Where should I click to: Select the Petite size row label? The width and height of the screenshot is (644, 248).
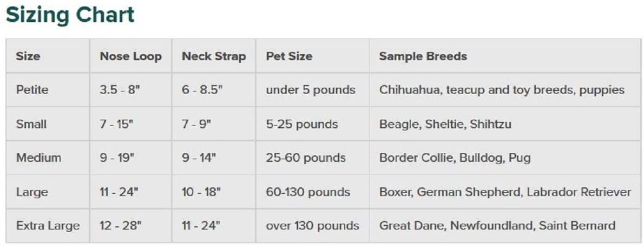(32, 90)
